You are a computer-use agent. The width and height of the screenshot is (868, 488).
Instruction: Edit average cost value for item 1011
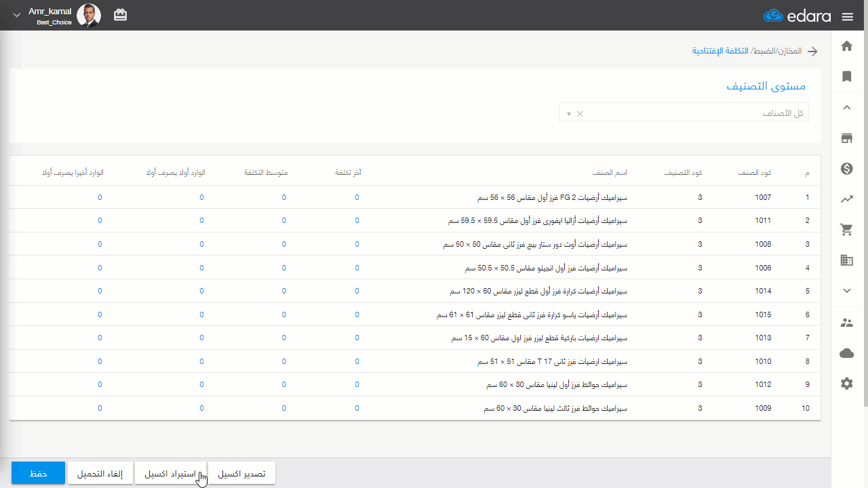(x=284, y=221)
